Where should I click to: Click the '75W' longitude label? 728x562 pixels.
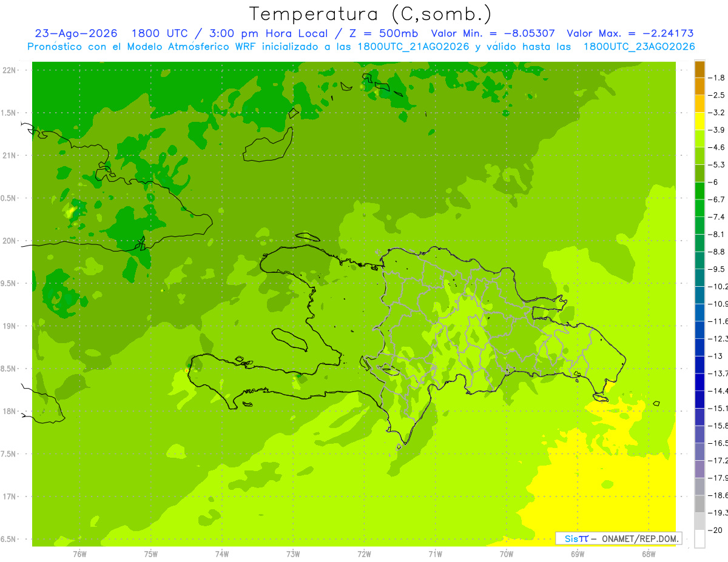pyautogui.click(x=150, y=554)
